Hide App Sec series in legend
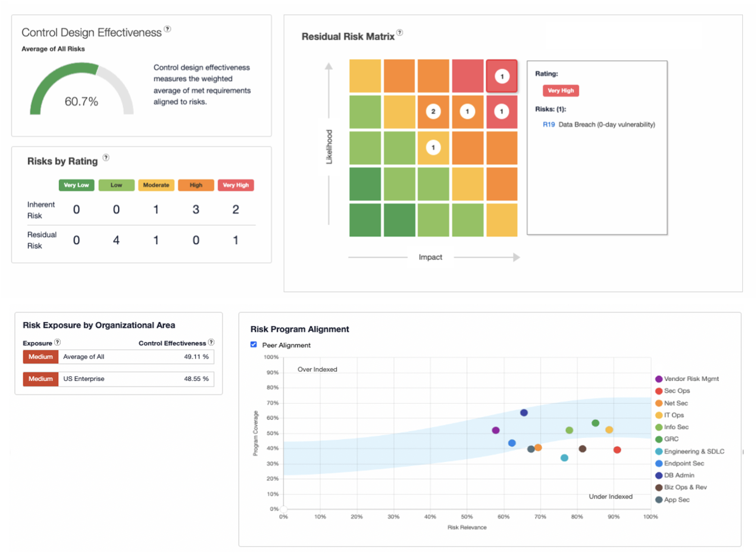 coord(659,500)
